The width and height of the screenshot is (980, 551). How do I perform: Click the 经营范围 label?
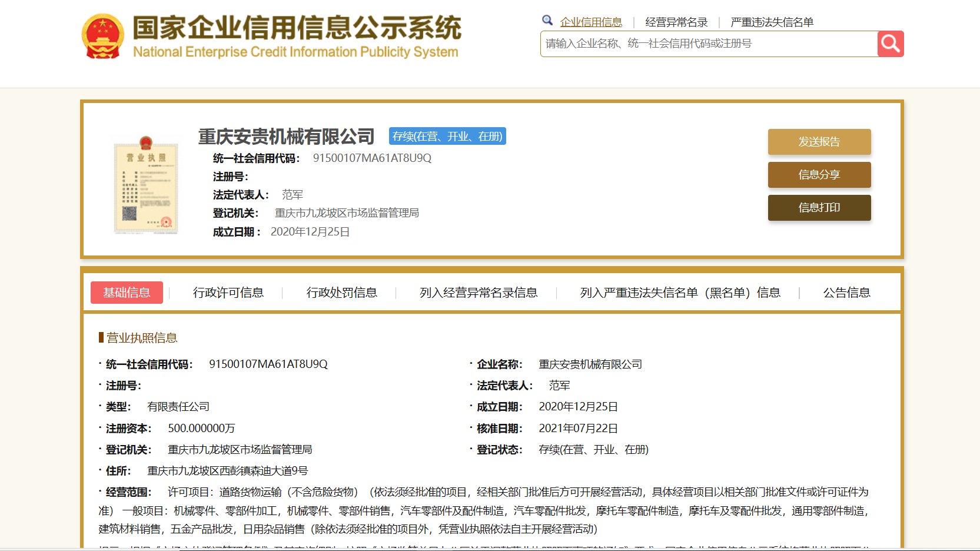coord(128,492)
